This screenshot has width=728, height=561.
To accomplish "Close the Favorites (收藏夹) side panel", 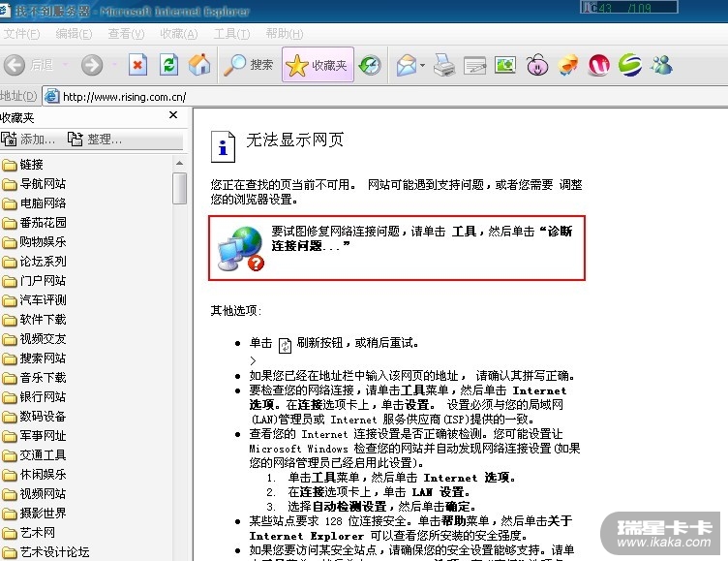I will [x=173, y=114].
